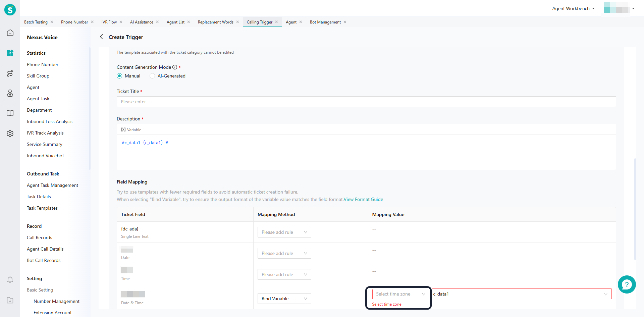Image resolution: width=644 pixels, height=317 pixels.
Task: Switch to the Phone Number tab
Action: tap(74, 22)
